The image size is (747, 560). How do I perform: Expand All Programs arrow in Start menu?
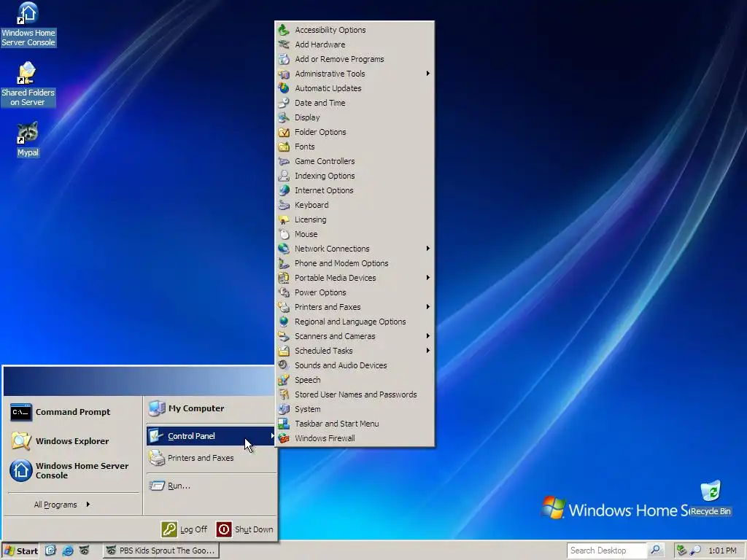tap(88, 505)
